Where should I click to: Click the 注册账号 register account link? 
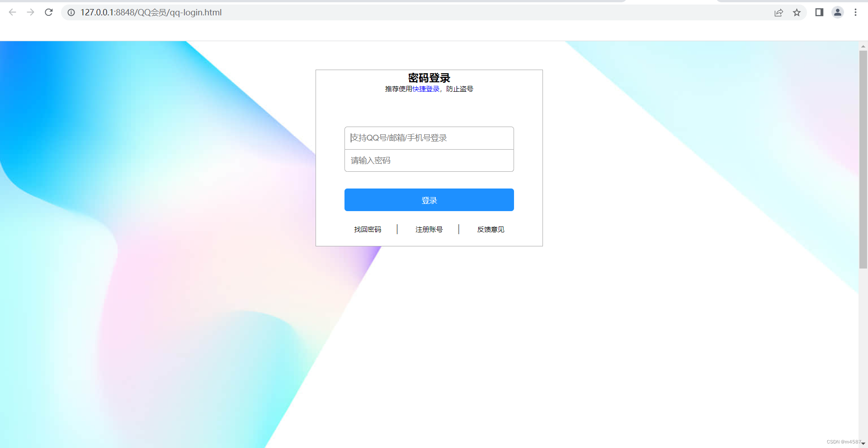click(x=429, y=229)
